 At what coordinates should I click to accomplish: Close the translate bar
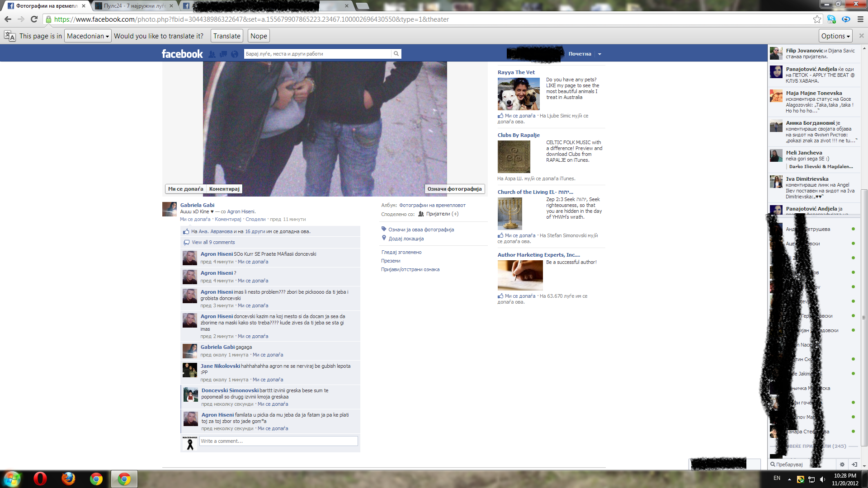point(861,36)
